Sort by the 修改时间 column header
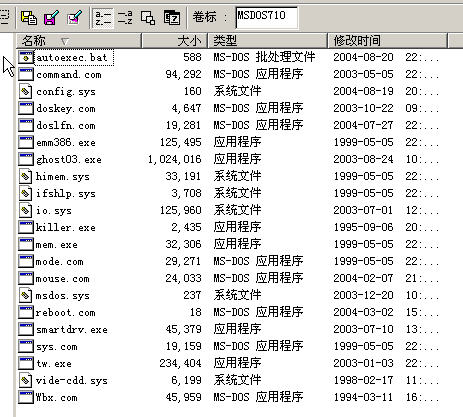The height and width of the screenshot is (417, 463). tap(387, 41)
